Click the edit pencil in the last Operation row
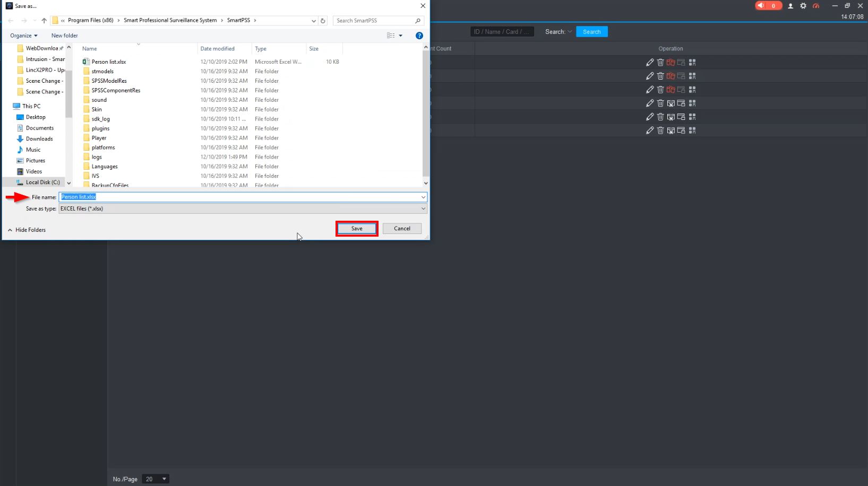Screen dimensions: 868x486 tap(650, 131)
